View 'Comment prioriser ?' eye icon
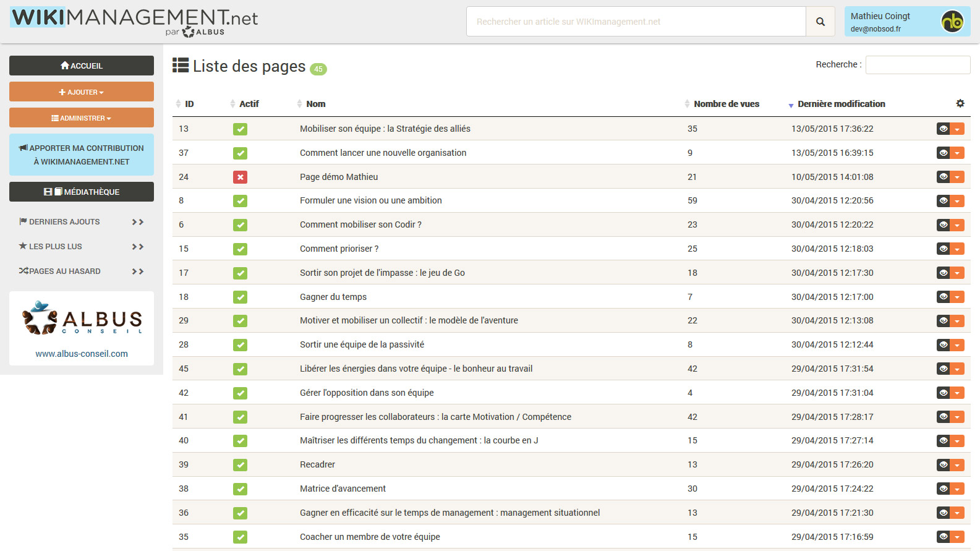The image size is (980, 551). point(943,249)
